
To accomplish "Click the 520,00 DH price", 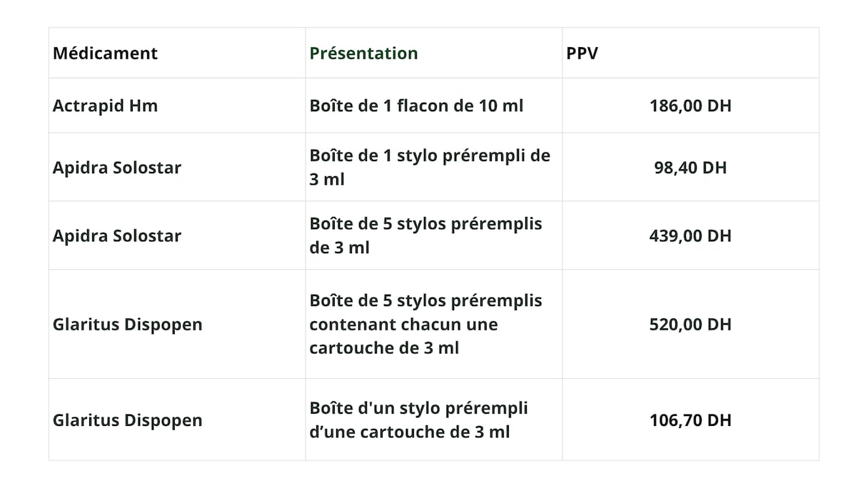I will pyautogui.click(x=690, y=325).
